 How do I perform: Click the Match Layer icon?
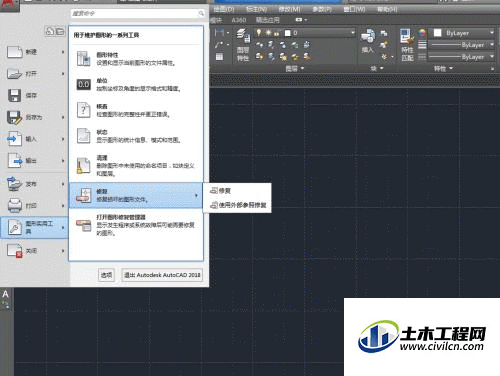(306, 56)
